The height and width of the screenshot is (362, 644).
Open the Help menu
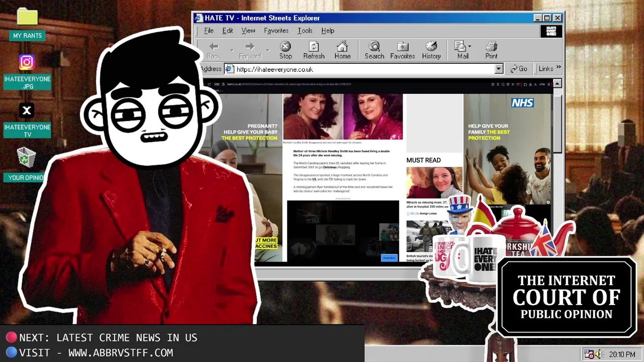328,31
